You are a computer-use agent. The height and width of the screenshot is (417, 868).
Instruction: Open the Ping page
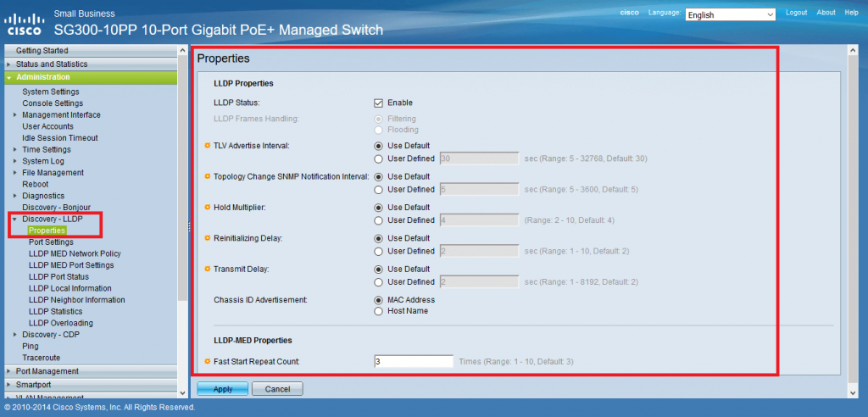(x=30, y=347)
